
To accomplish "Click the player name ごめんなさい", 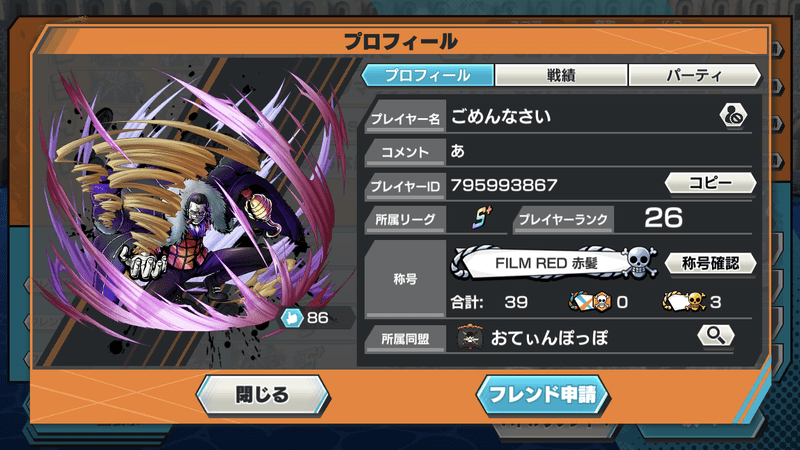I will coord(501,116).
